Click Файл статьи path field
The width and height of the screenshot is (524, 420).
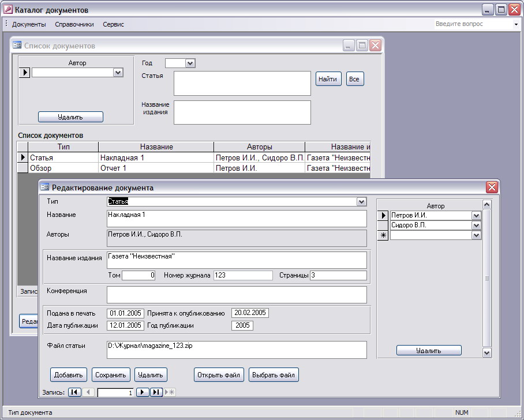(x=237, y=350)
